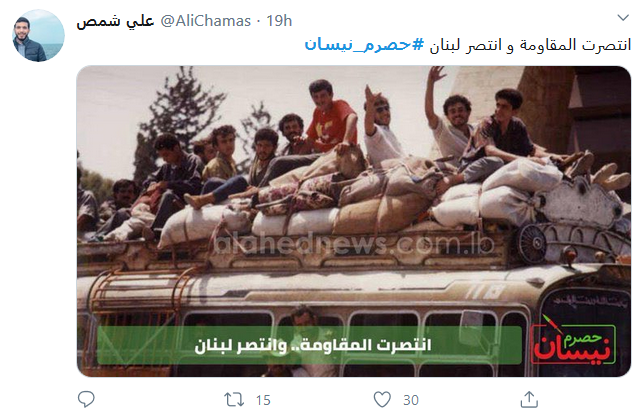Click the tweet text انتصرت المقاومة
The height and width of the screenshot is (418, 642).
(x=576, y=45)
